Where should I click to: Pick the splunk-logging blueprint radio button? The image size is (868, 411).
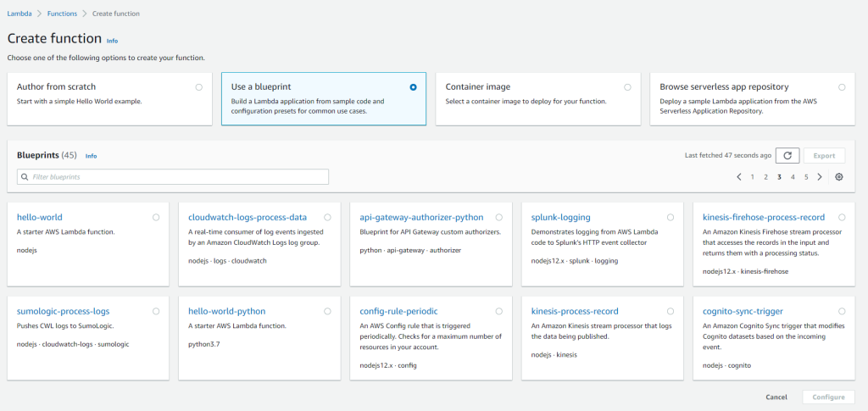[x=670, y=218]
